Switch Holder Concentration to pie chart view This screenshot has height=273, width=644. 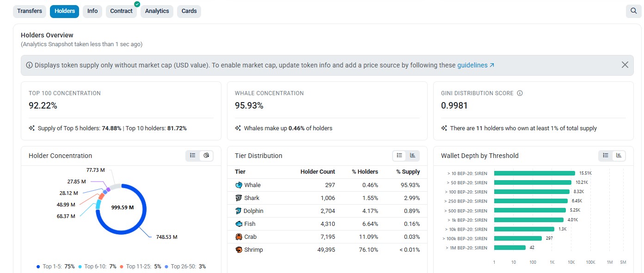(206, 156)
